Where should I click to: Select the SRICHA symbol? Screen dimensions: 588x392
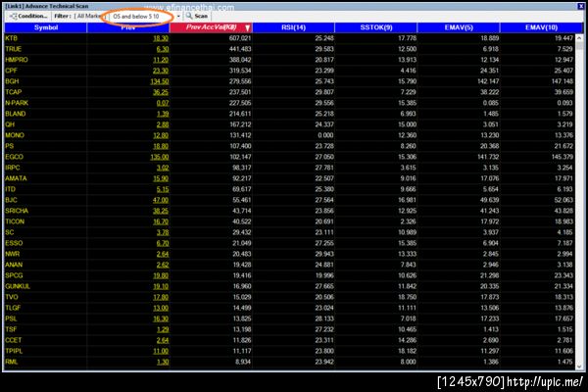tap(17, 211)
